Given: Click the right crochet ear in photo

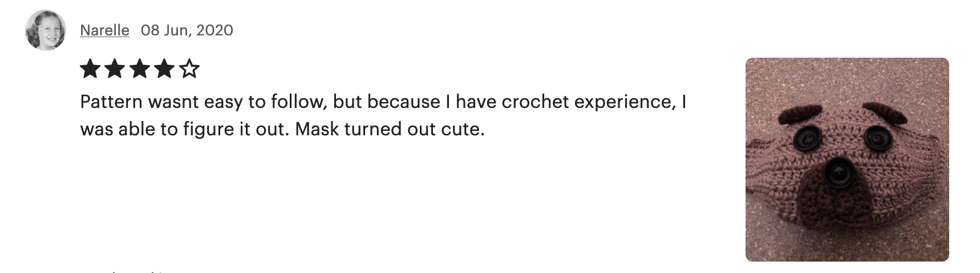Looking at the screenshot, I should (886, 113).
